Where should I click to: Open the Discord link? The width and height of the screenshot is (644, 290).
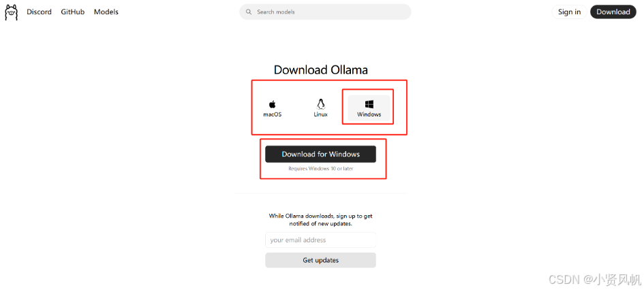click(x=39, y=12)
